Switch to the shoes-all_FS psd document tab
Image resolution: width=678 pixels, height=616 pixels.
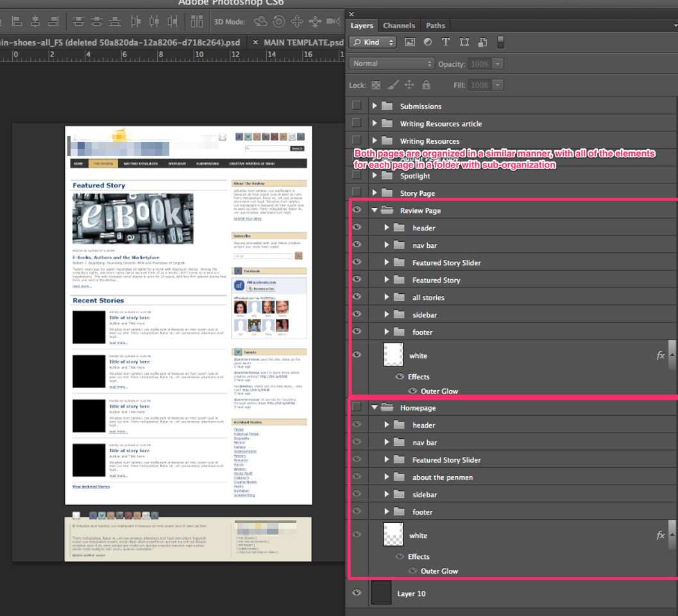pos(120,42)
